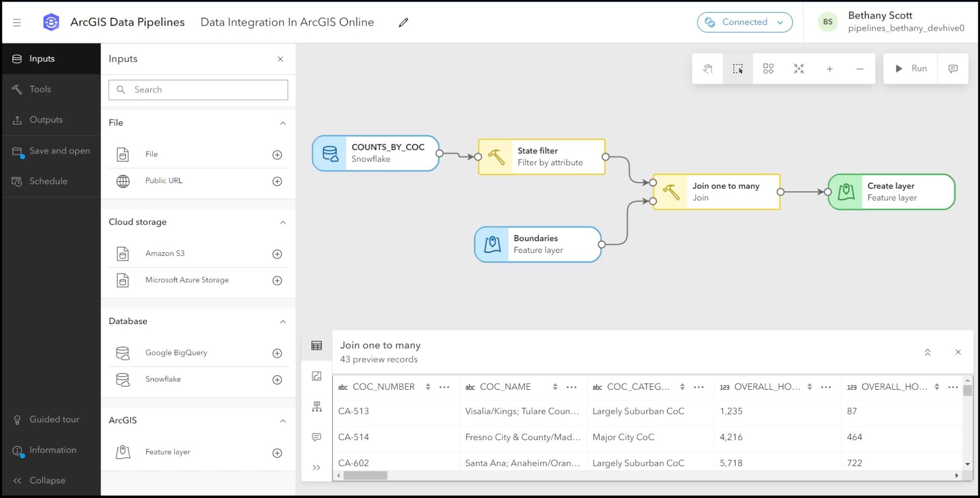Image resolution: width=980 pixels, height=498 pixels.
Task: Open the messages panel below the canvas
Action: pos(316,437)
